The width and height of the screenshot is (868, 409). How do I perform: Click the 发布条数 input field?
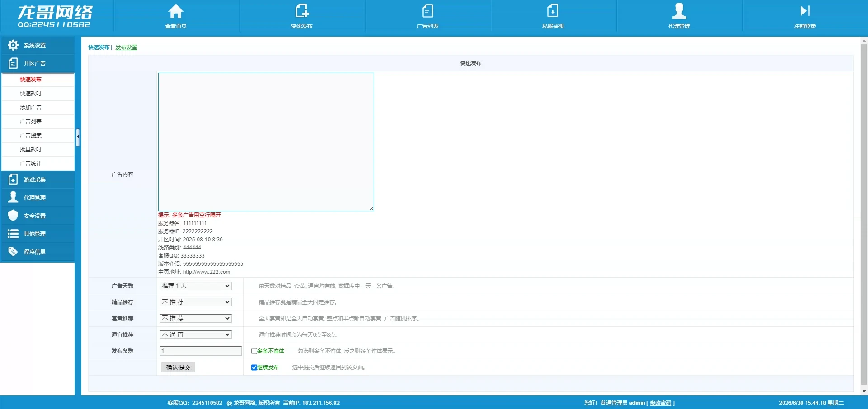tap(201, 351)
